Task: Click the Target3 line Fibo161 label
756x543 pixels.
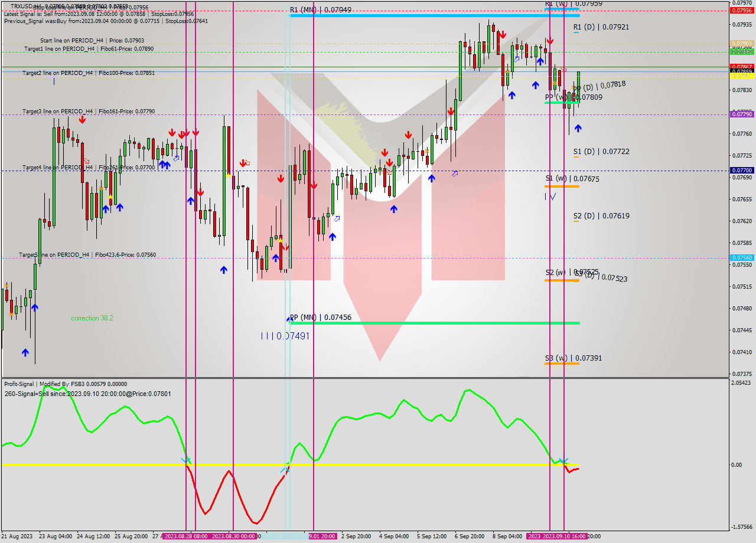Action: tap(89, 112)
